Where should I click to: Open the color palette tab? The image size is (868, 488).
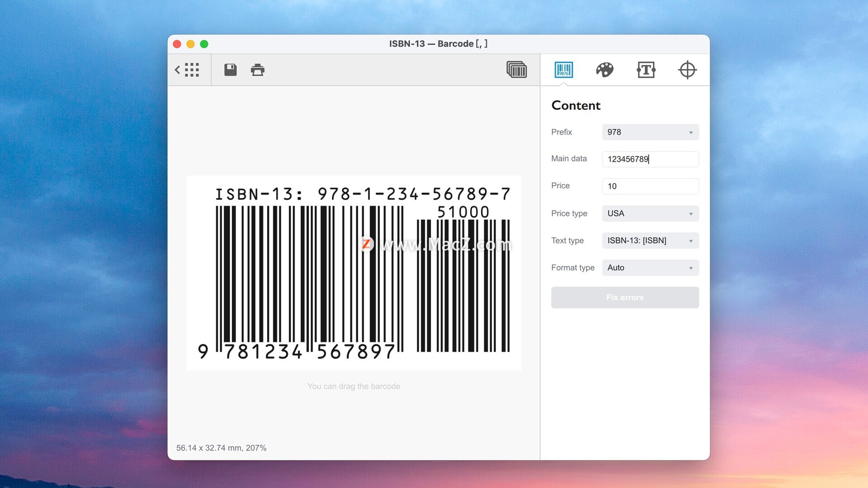[x=605, y=70]
